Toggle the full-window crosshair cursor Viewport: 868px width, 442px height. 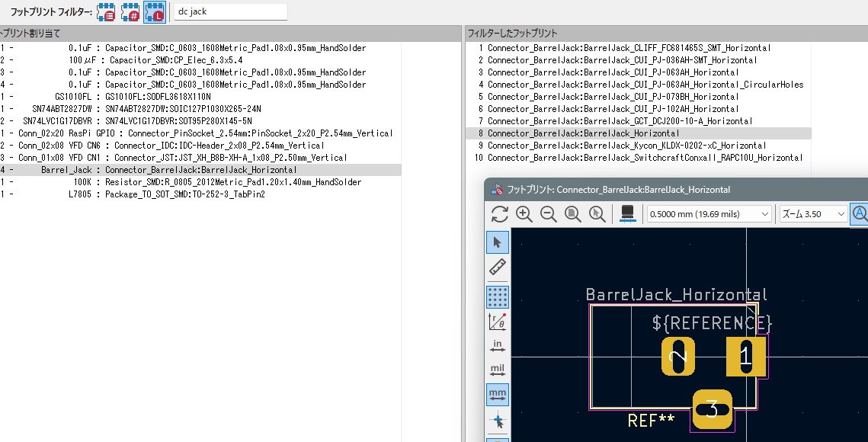(497, 421)
